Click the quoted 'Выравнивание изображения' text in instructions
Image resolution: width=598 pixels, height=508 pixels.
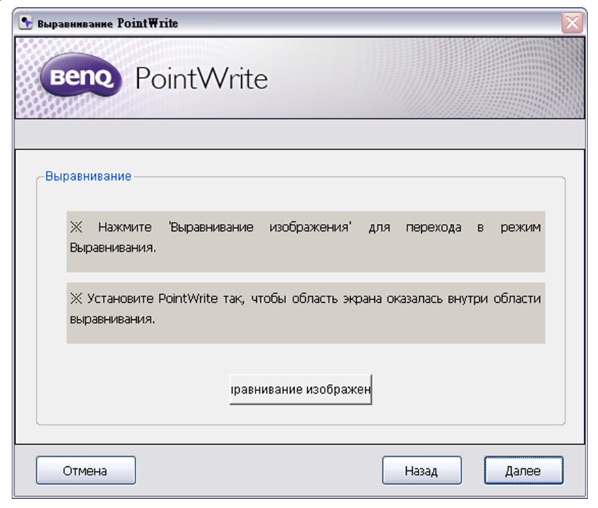click(x=260, y=227)
